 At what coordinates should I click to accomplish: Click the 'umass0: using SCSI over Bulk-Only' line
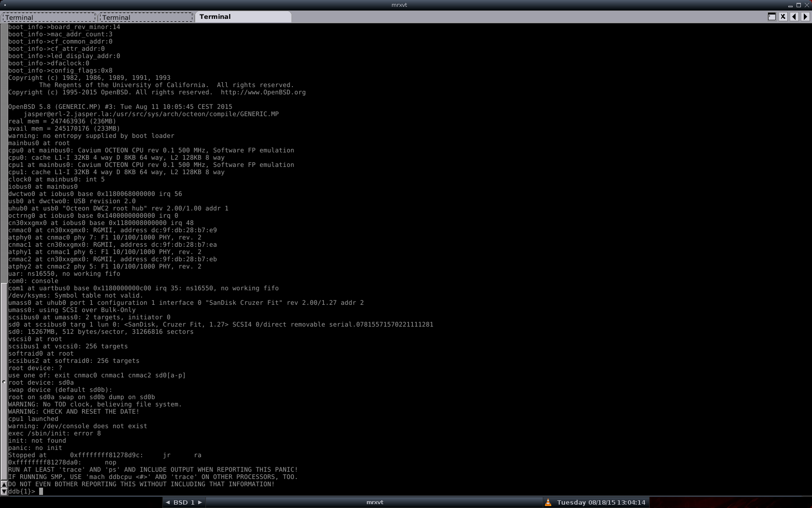pos(72,310)
